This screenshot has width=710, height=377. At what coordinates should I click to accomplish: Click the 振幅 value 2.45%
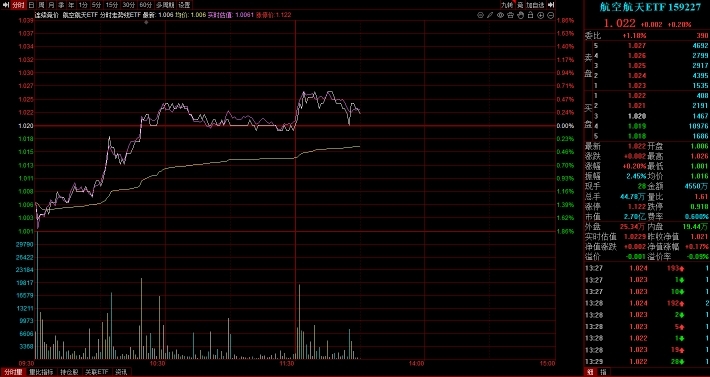tap(636, 176)
